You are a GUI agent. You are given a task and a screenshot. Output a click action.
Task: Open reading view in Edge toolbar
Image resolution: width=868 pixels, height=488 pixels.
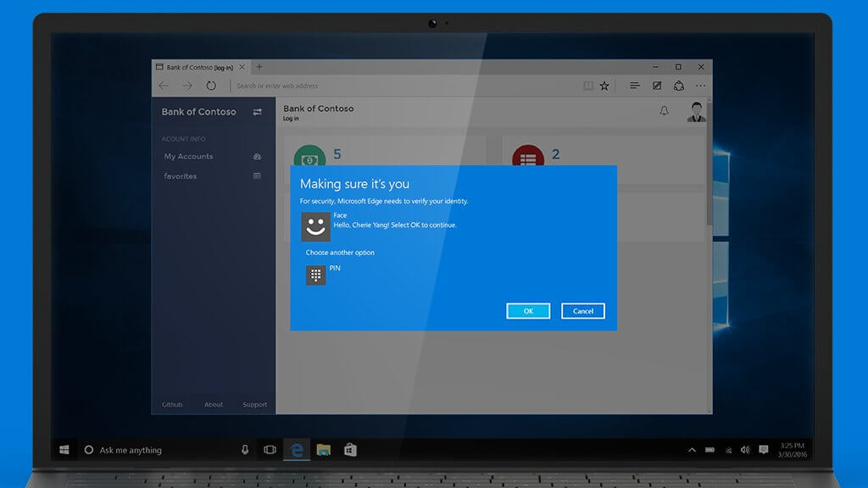pyautogui.click(x=587, y=86)
